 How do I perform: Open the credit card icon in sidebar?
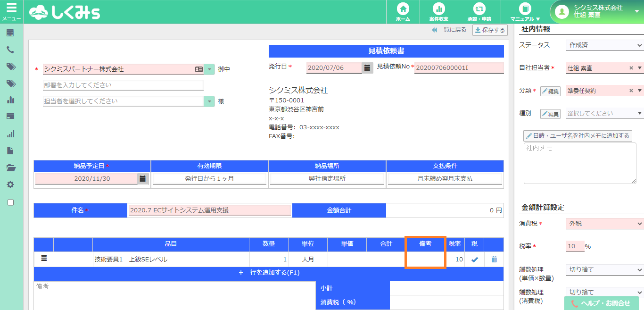pos(10,116)
